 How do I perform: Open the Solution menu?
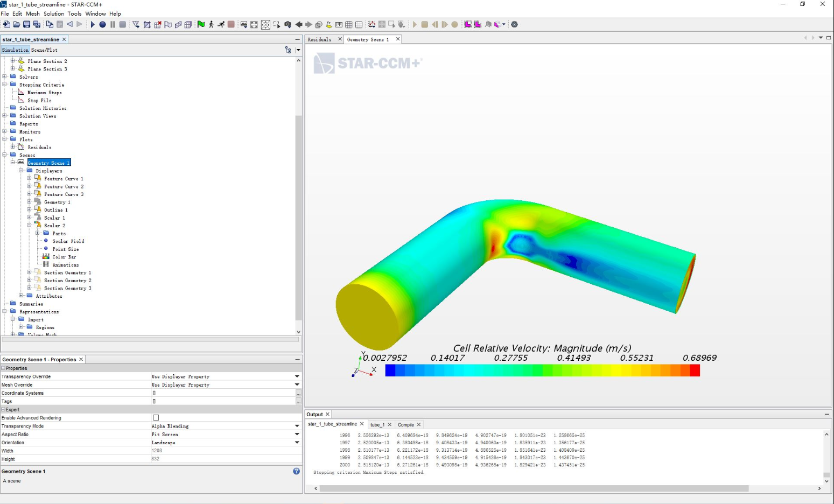click(x=53, y=13)
